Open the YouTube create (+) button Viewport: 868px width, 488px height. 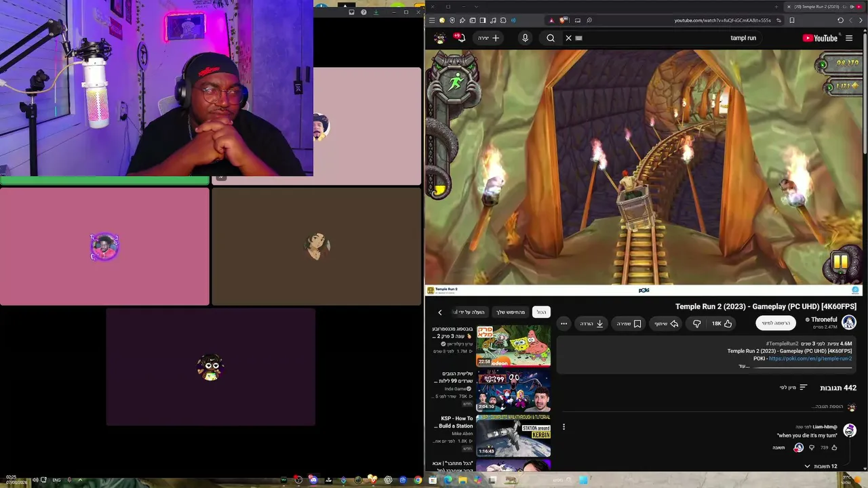click(x=488, y=38)
